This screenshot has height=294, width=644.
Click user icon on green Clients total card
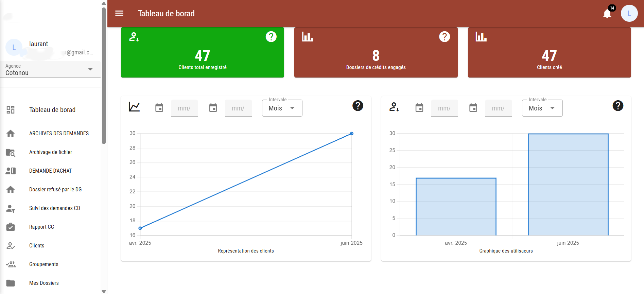pyautogui.click(x=134, y=37)
